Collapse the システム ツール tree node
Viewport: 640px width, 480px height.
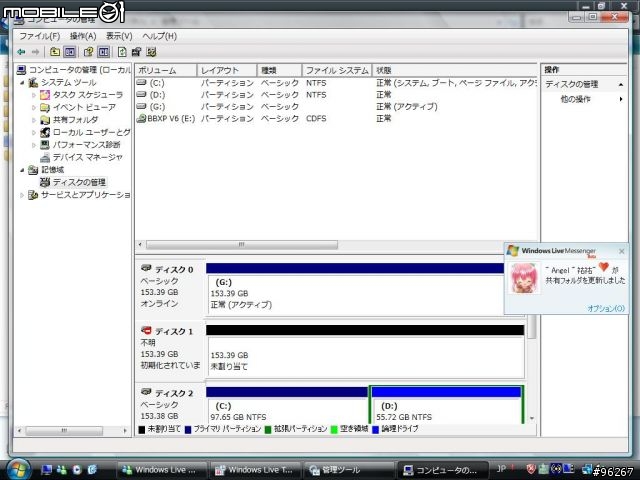point(22,83)
